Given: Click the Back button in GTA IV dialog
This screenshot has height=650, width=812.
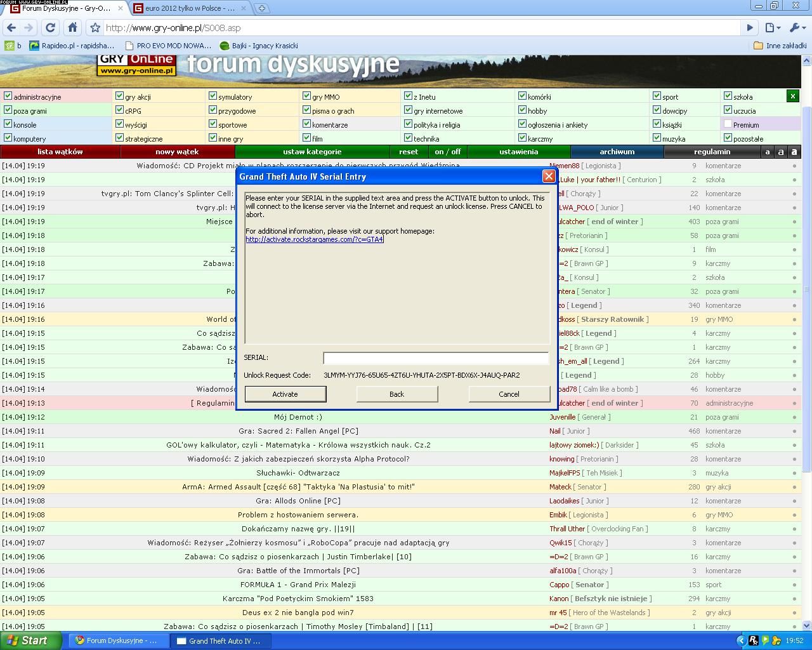Looking at the screenshot, I should click(397, 394).
